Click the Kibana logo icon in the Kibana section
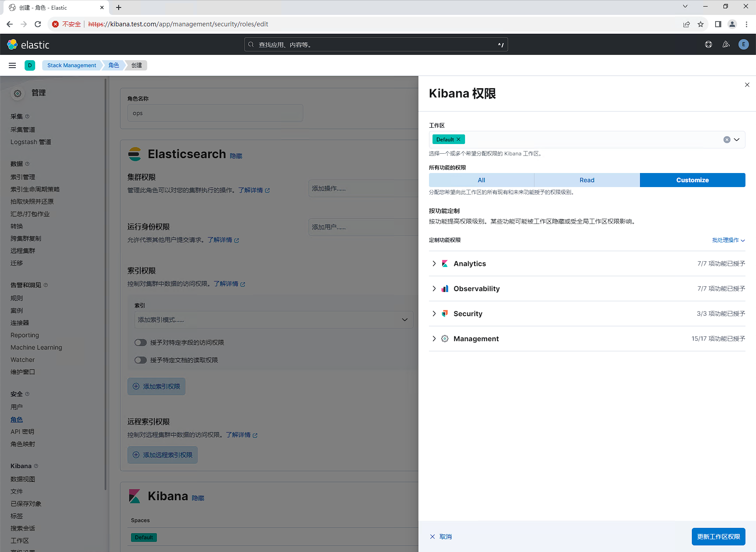 pos(134,496)
